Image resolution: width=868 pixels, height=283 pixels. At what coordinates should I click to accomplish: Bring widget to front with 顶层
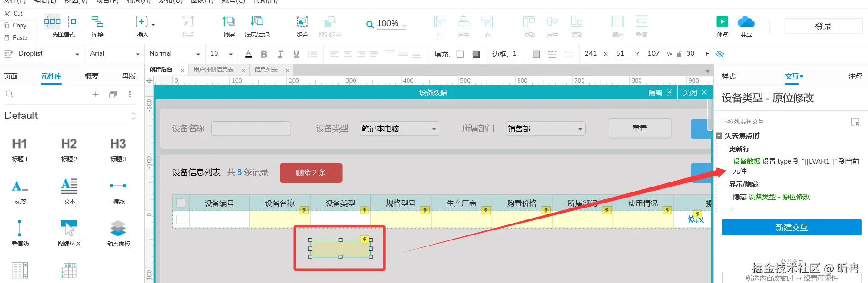(229, 21)
